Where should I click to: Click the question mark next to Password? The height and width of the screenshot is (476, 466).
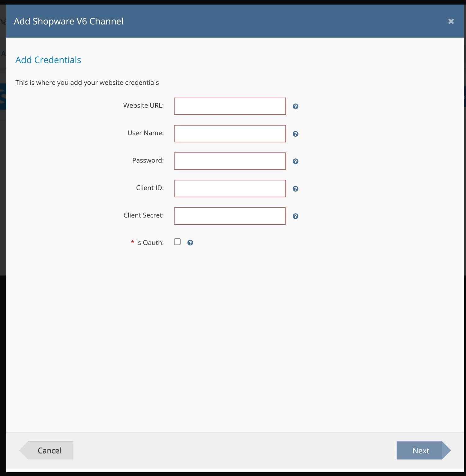[x=295, y=161]
